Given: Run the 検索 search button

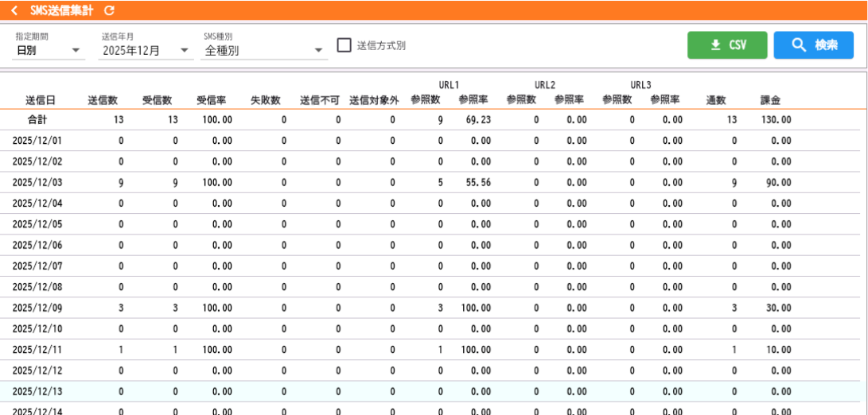Looking at the screenshot, I should [813, 45].
